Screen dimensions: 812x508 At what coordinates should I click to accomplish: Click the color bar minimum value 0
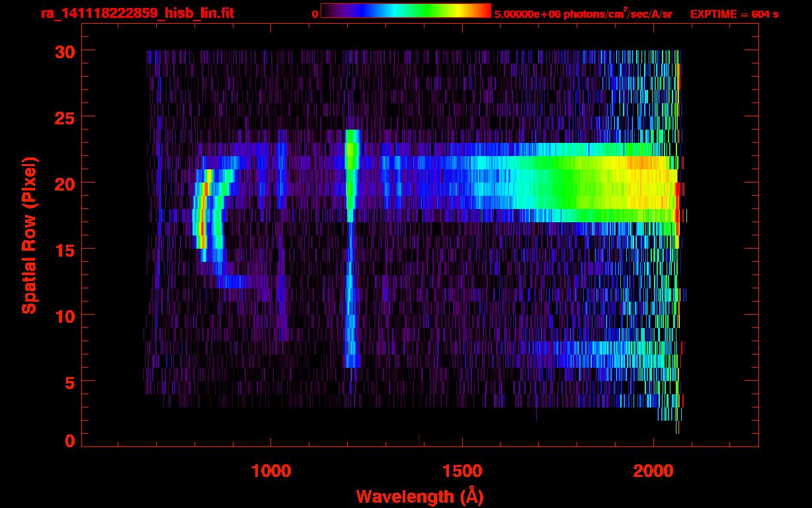[x=315, y=13]
